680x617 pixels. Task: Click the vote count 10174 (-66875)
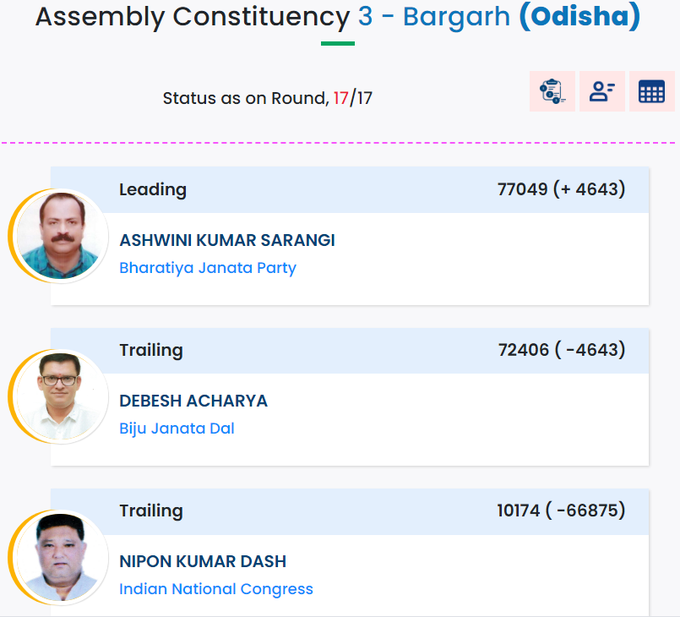561,510
